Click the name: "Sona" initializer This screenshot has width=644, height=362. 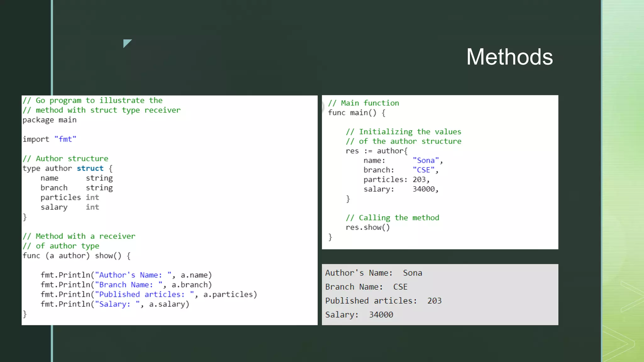(403, 161)
